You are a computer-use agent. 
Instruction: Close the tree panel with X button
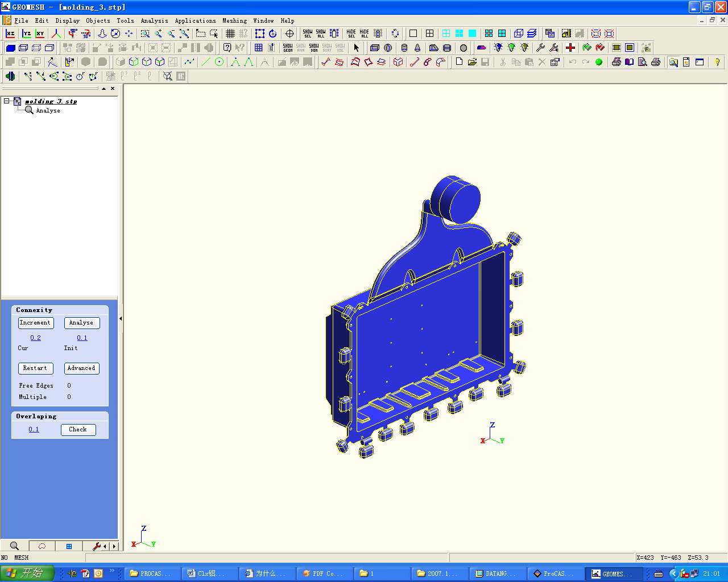tap(113, 89)
